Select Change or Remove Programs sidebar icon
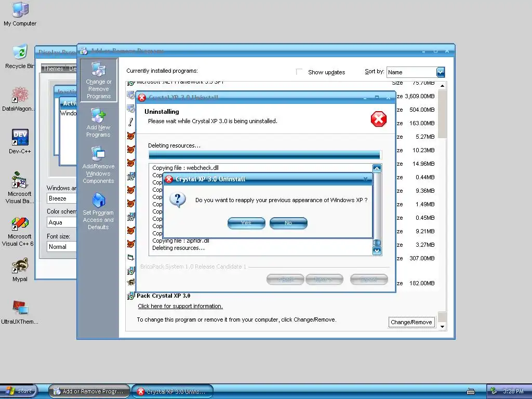 point(98,81)
